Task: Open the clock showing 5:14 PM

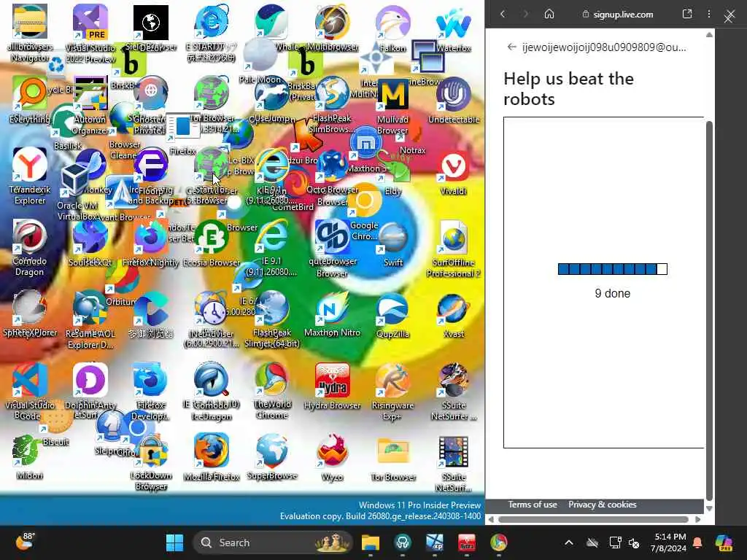Action: (x=669, y=542)
